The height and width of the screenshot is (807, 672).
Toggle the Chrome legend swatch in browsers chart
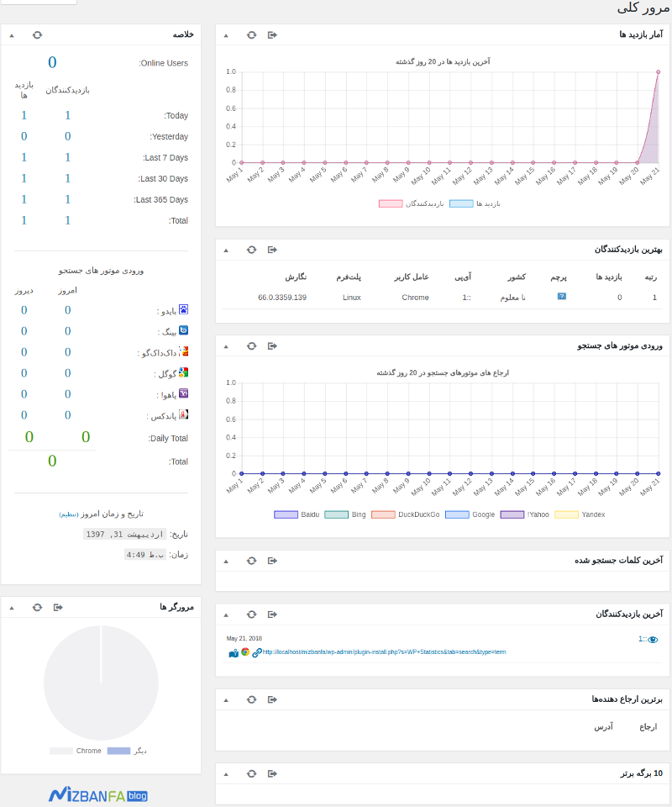[x=61, y=751]
